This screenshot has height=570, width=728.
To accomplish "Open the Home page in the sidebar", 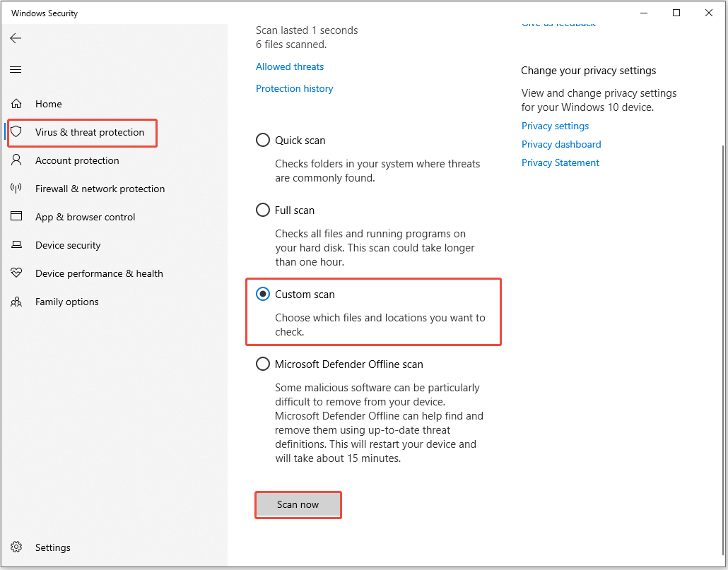I will [x=47, y=104].
